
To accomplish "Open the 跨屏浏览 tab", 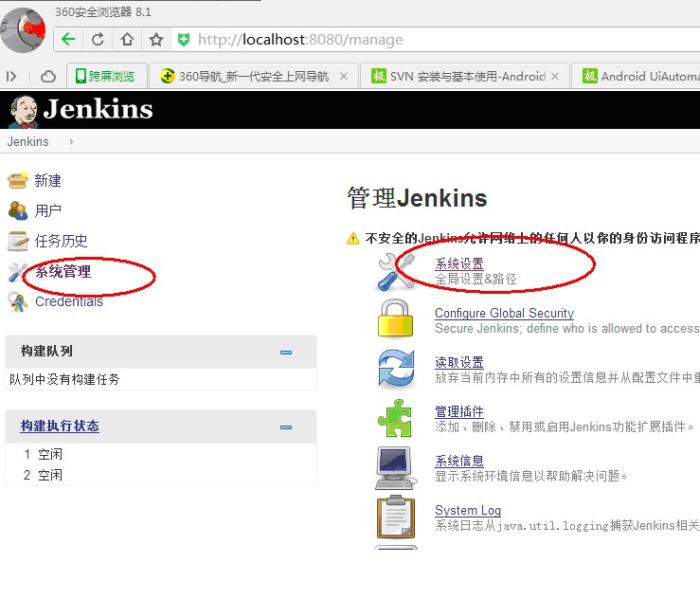I will (x=106, y=76).
